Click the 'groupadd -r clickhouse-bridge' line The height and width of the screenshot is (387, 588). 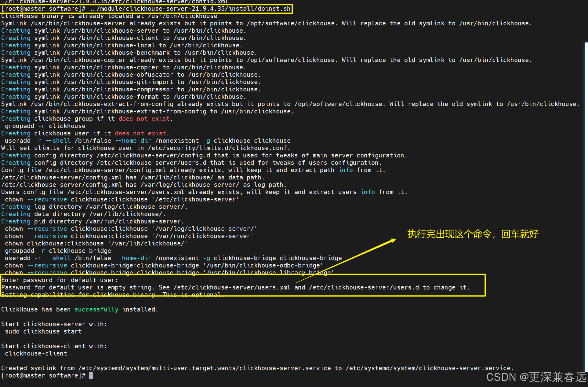(x=58, y=251)
